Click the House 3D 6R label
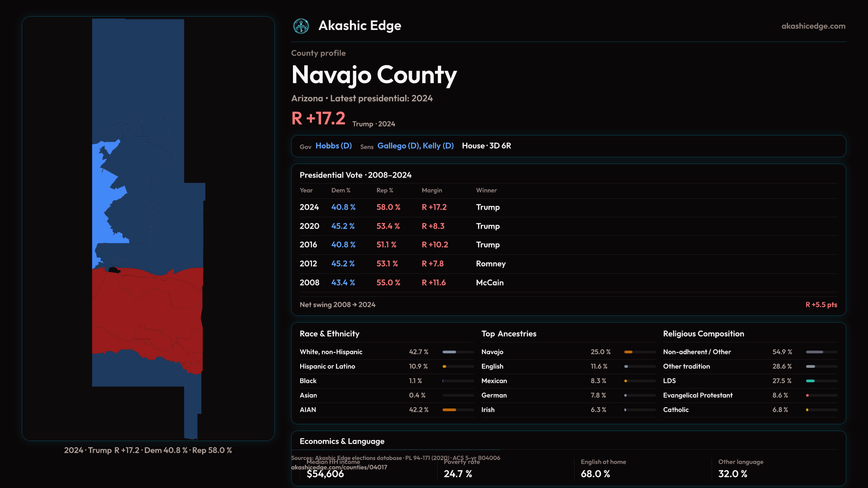 pos(486,146)
